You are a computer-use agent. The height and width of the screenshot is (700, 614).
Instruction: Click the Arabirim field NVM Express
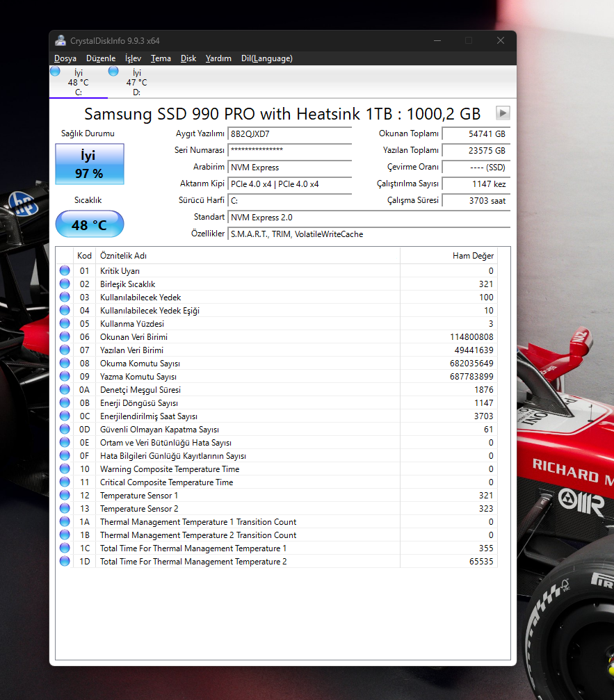click(290, 168)
